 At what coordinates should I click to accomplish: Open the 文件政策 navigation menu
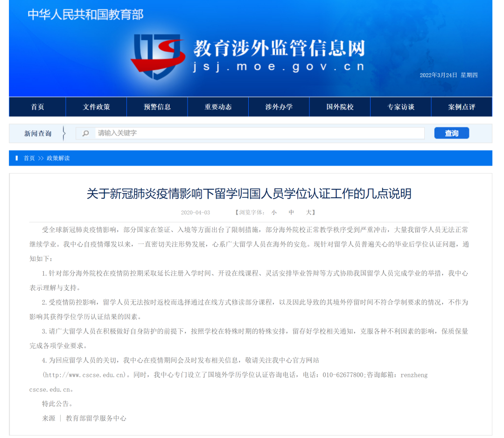pyautogui.click(x=96, y=107)
